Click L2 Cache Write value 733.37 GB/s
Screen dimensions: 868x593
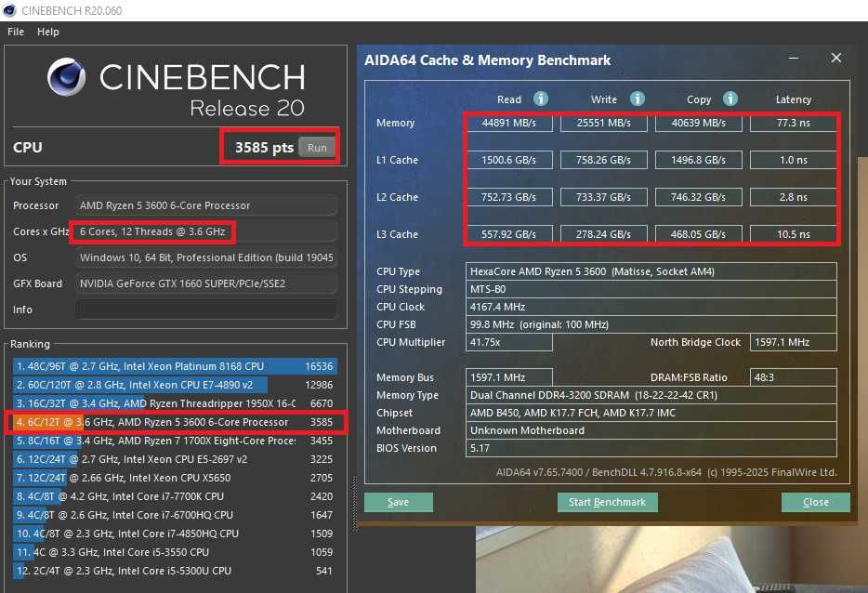click(x=604, y=197)
